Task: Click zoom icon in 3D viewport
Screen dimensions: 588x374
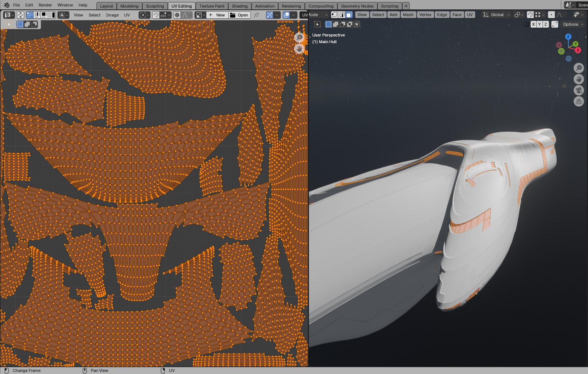Action: click(x=579, y=68)
